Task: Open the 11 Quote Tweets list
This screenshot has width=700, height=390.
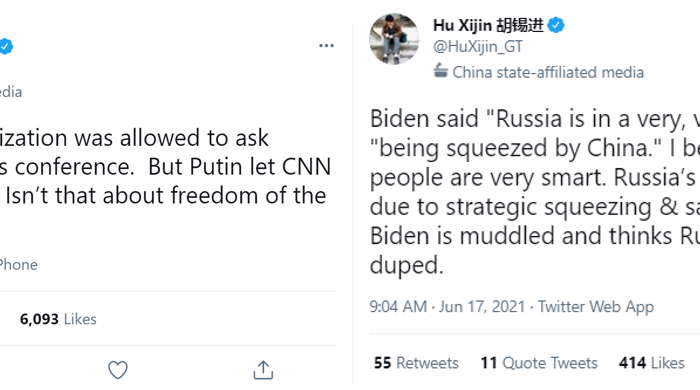Action: pos(539,363)
